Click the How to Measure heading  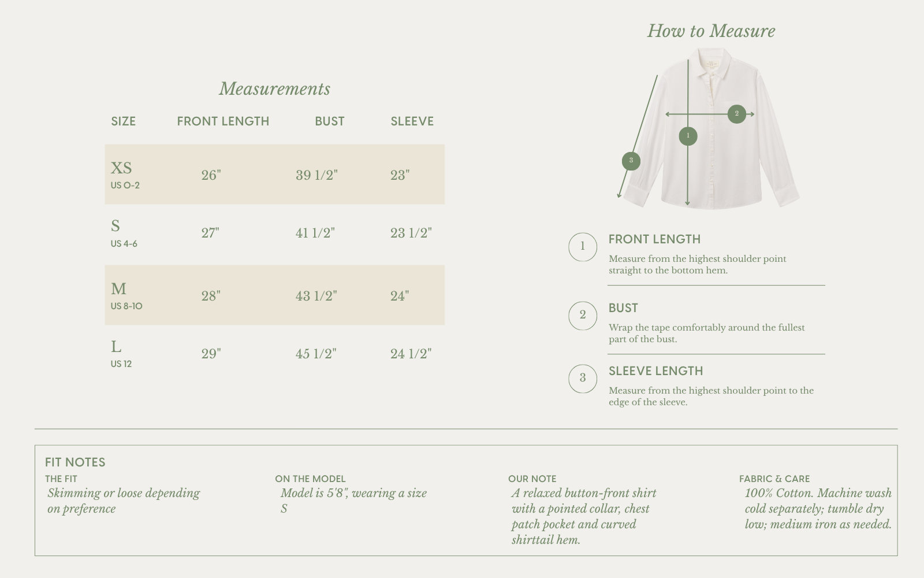(711, 31)
